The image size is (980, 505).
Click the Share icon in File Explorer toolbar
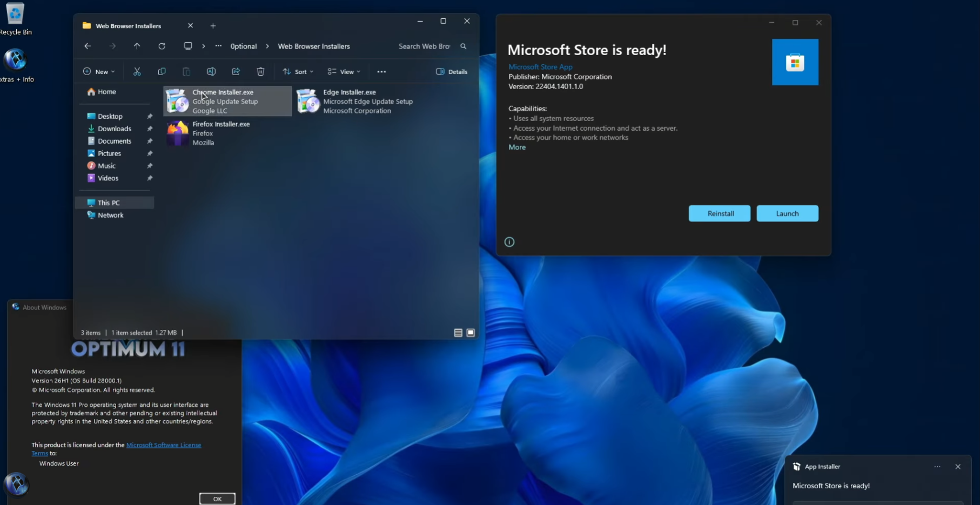(x=236, y=71)
